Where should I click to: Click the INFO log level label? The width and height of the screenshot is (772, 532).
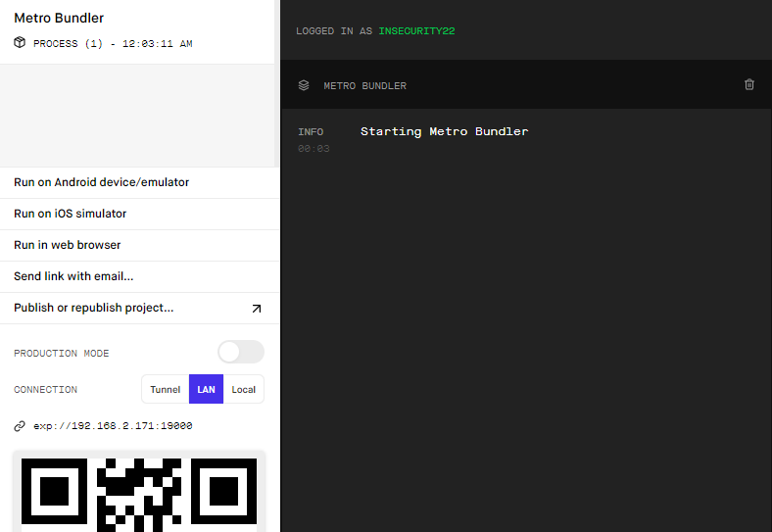(311, 132)
